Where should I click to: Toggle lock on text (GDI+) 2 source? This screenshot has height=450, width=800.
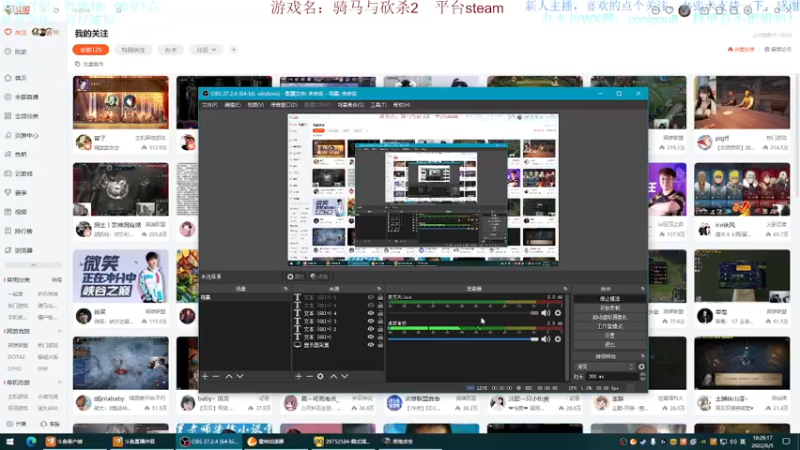point(380,329)
